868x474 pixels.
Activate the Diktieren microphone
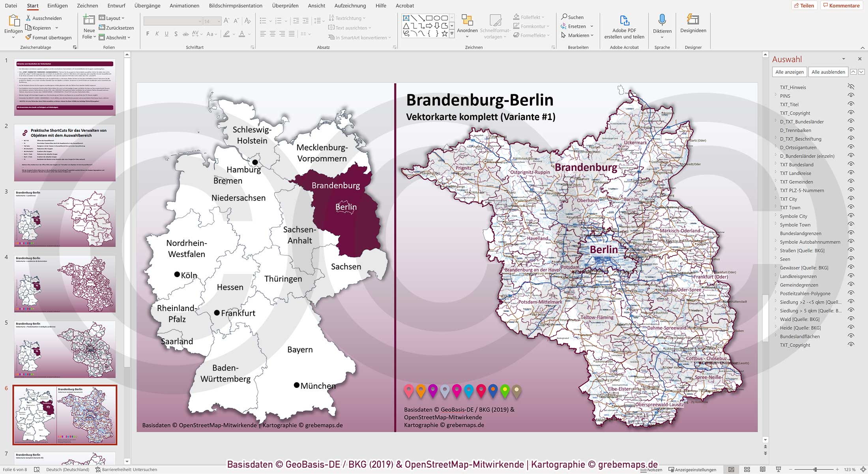(x=662, y=22)
